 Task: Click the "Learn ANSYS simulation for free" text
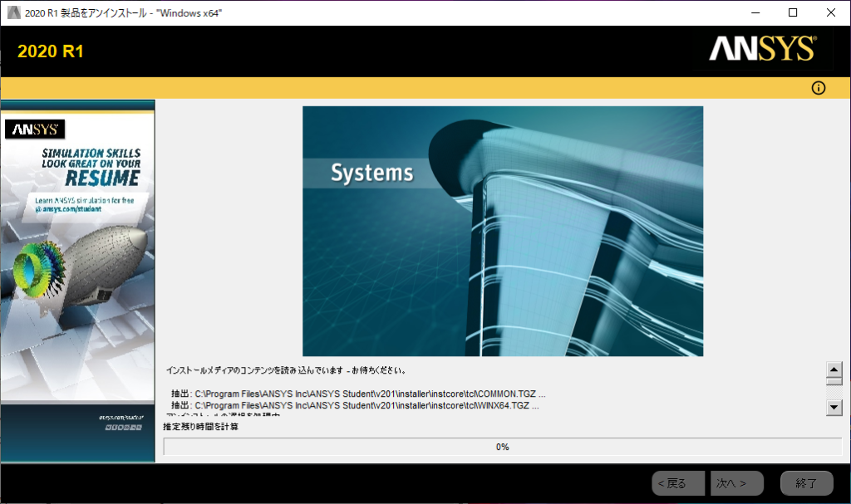85,200
